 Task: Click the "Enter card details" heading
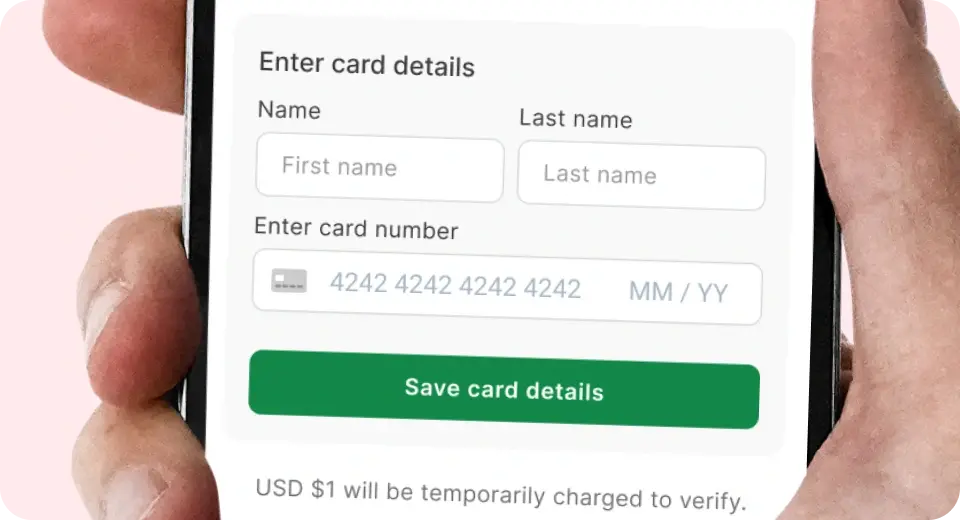tap(367, 65)
